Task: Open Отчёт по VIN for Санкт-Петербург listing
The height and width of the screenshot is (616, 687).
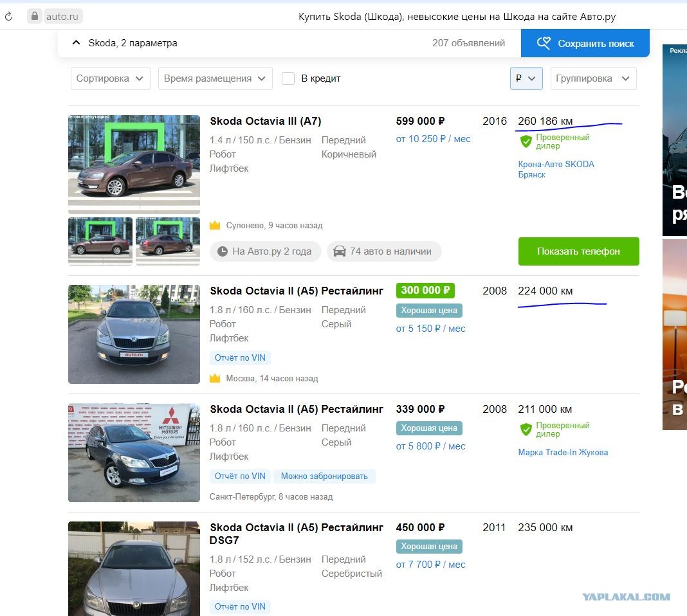Action: [x=240, y=476]
